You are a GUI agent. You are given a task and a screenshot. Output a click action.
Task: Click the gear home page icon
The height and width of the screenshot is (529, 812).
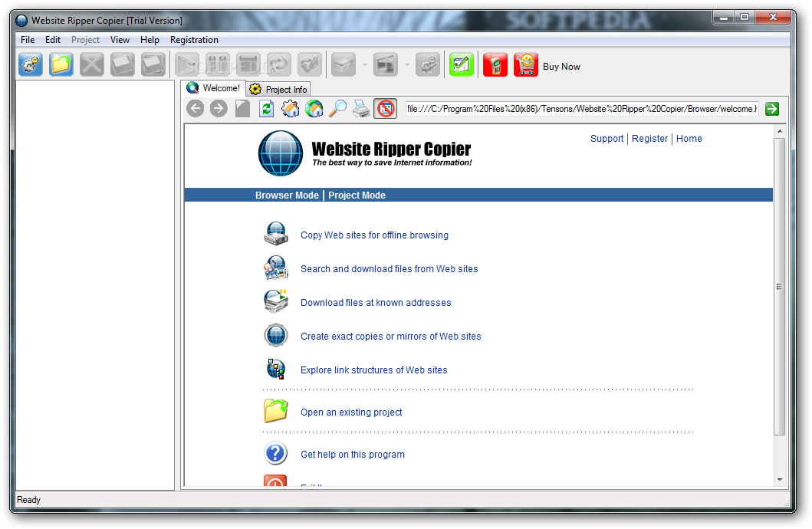[290, 109]
